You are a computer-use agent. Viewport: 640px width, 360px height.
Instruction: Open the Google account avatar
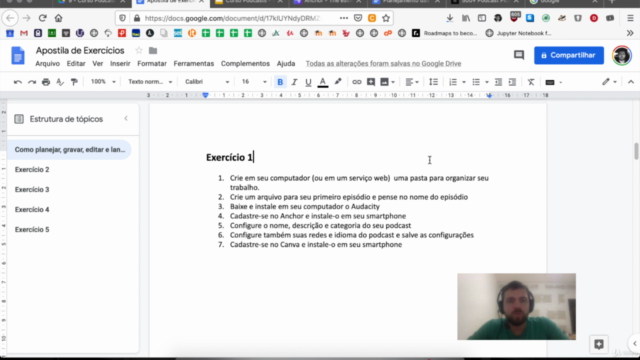point(622,55)
